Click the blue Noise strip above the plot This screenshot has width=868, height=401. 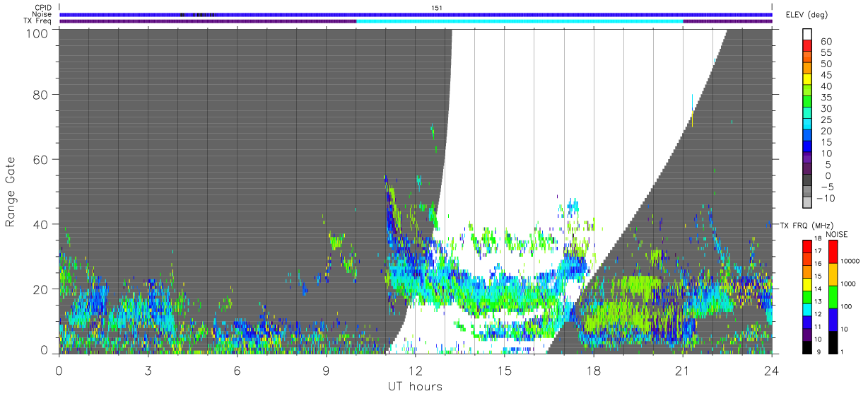(416, 14)
